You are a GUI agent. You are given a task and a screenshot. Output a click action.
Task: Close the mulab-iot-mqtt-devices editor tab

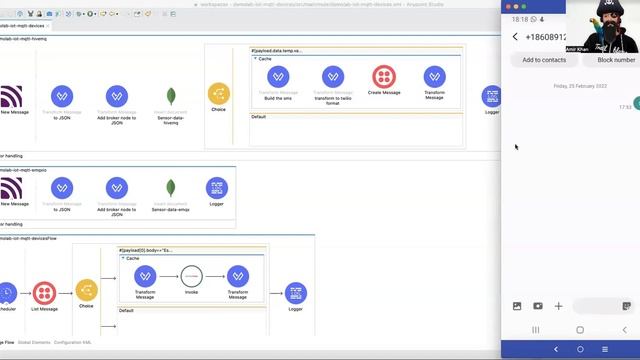point(48,26)
